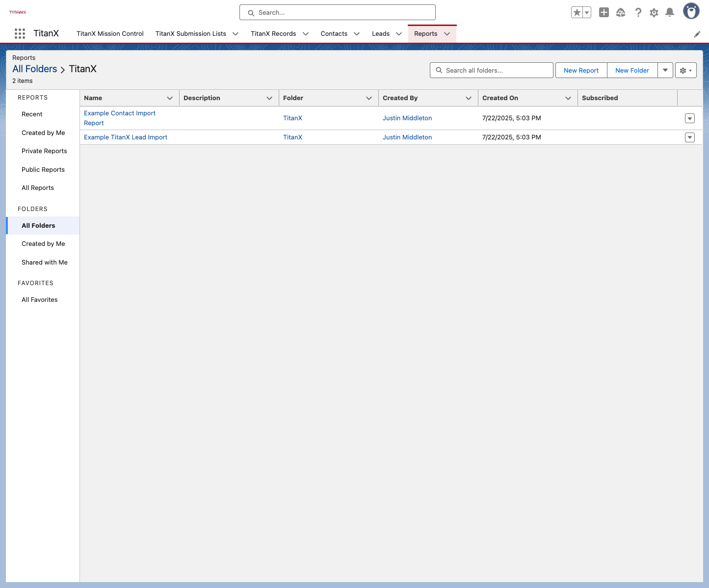Switch to the Contacts tab

coord(334,34)
